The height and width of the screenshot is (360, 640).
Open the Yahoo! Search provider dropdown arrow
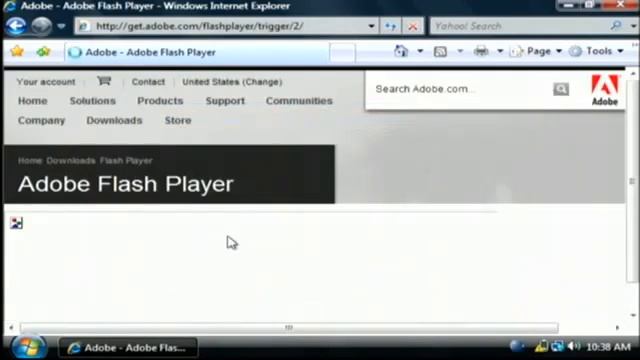pos(632,27)
